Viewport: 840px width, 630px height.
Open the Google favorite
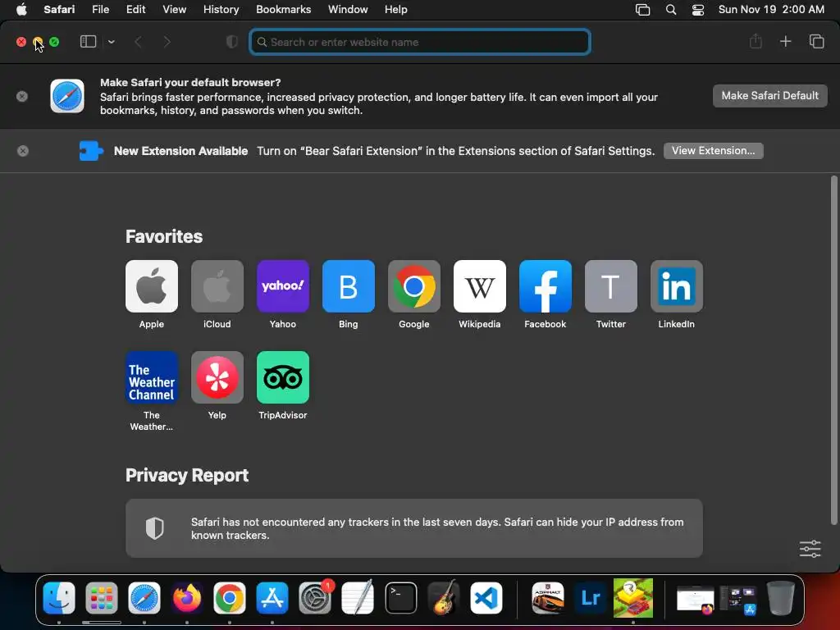[x=414, y=286]
